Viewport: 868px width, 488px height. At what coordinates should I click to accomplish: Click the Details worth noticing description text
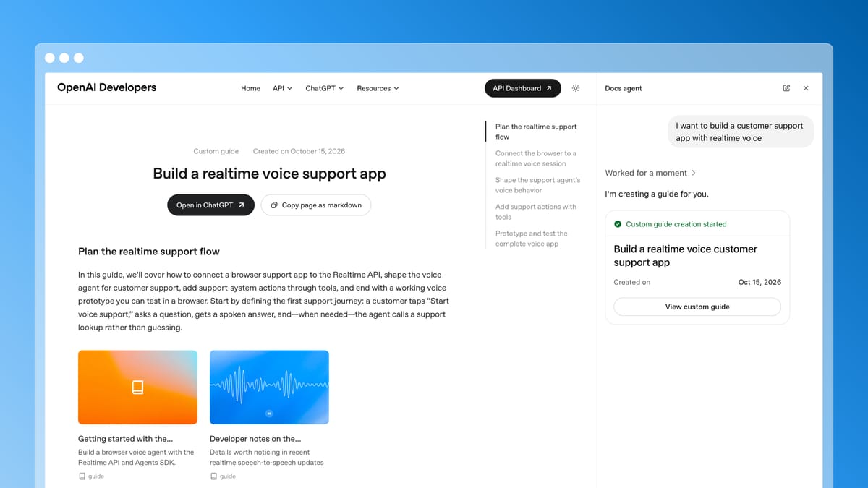pos(267,457)
